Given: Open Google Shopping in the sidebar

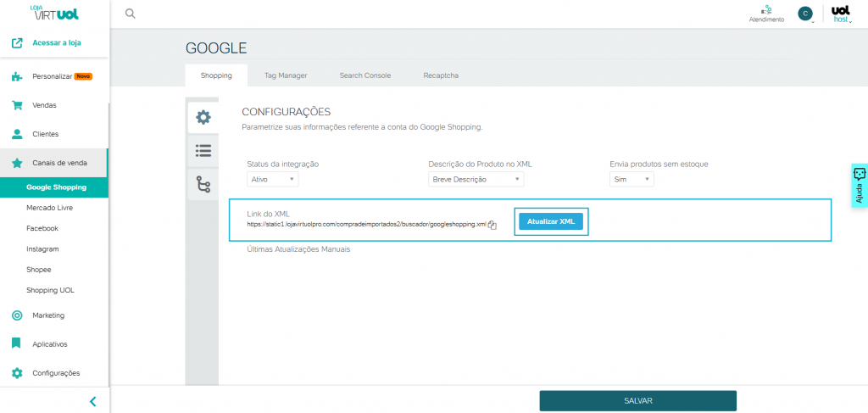Looking at the screenshot, I should 54,187.
